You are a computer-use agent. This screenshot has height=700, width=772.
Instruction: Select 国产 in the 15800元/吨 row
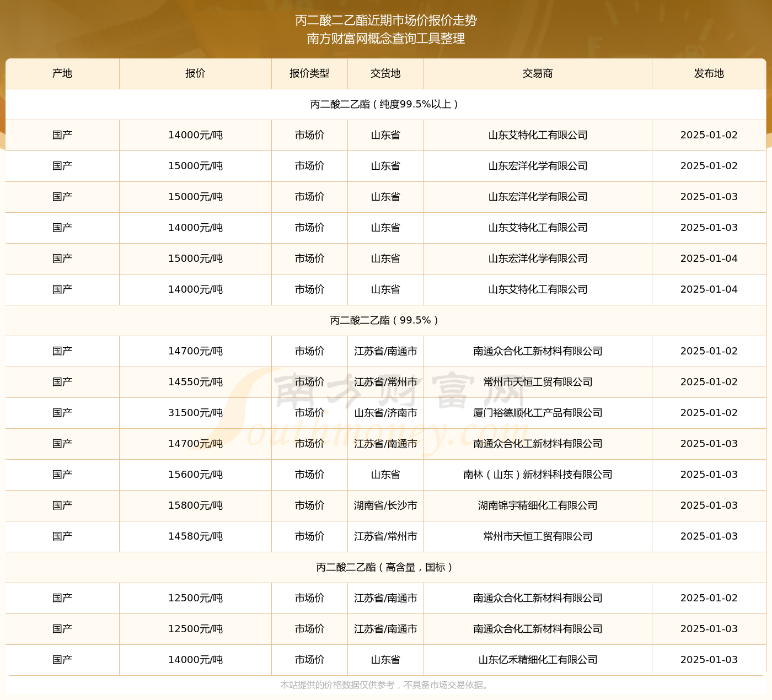(62, 505)
